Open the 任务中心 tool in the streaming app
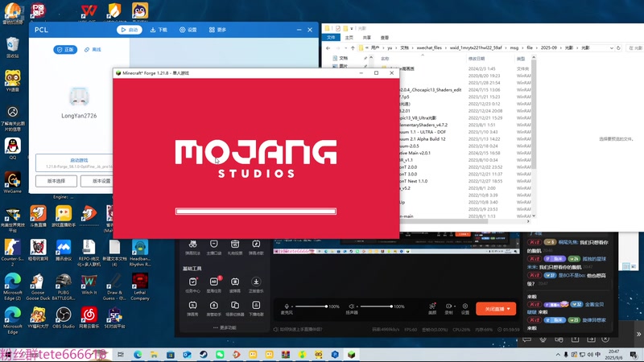 pos(192,286)
